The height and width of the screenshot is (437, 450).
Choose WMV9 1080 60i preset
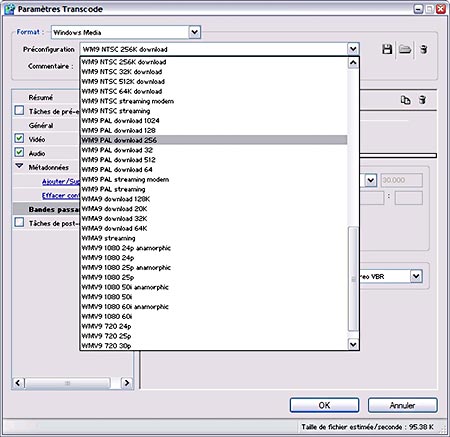coord(214,316)
